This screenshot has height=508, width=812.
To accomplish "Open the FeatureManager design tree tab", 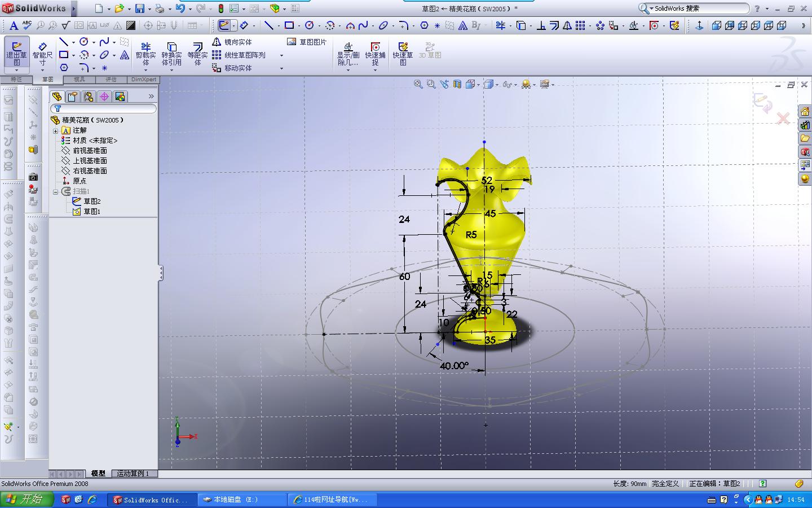I will 56,97.
